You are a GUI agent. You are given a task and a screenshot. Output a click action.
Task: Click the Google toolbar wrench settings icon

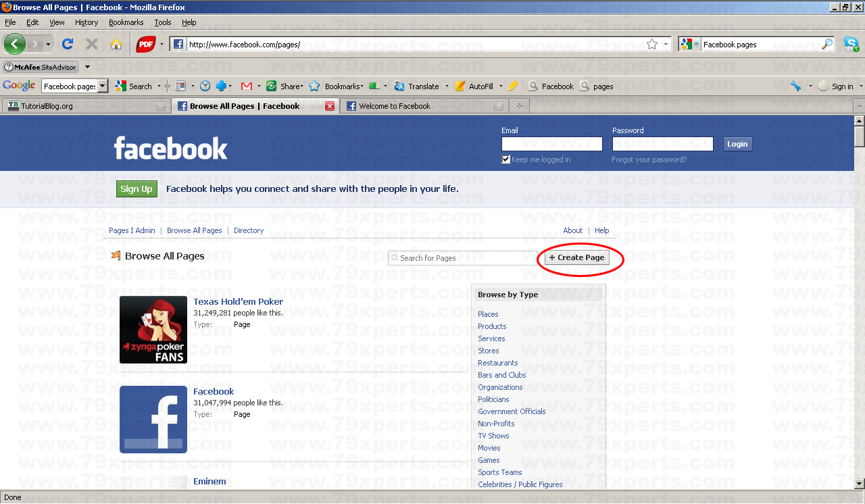click(795, 86)
